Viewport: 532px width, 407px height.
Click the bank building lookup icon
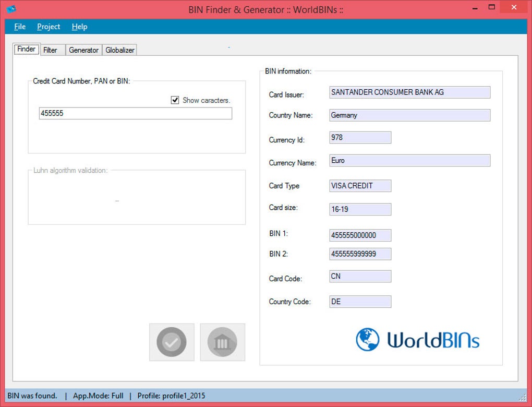pyautogui.click(x=222, y=342)
